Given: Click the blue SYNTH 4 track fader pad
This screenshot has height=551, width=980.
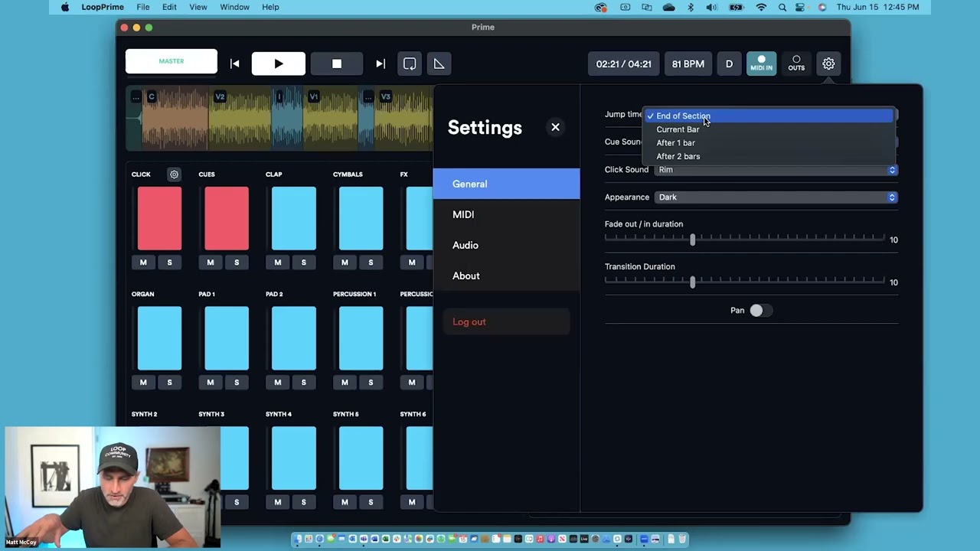Looking at the screenshot, I should click(x=294, y=458).
